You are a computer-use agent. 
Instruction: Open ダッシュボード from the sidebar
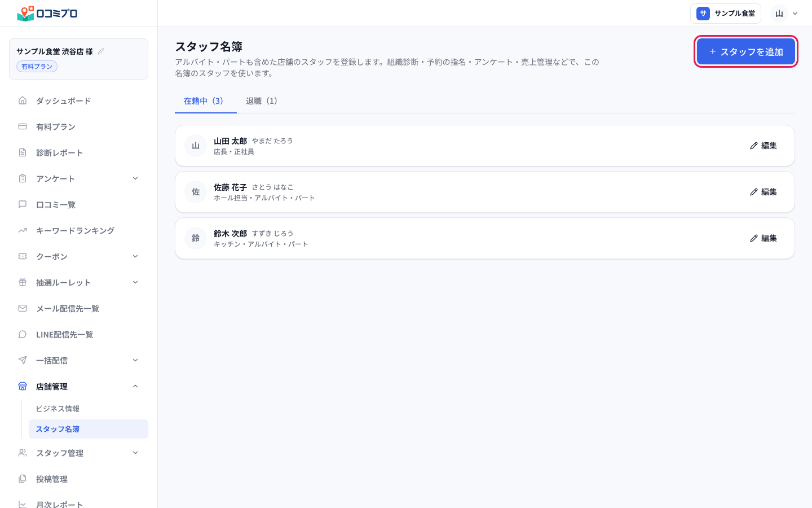click(x=78, y=101)
